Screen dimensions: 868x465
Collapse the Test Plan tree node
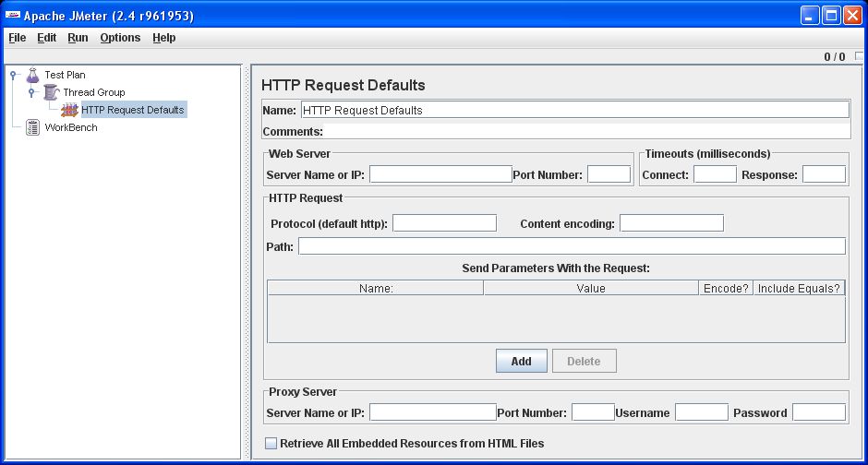click(x=13, y=75)
